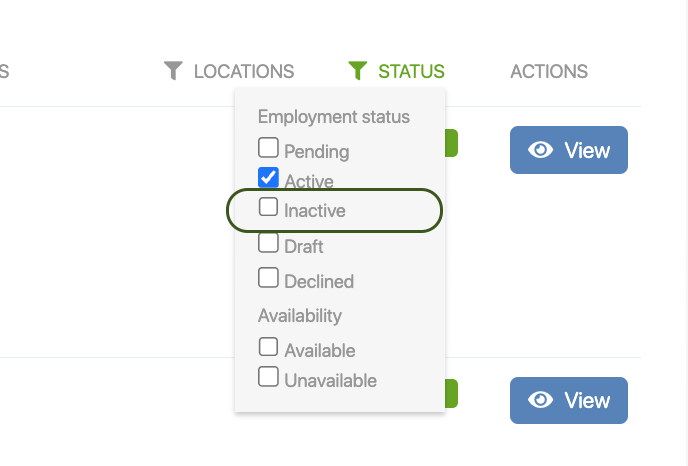
Task: Click the Locations filter funnel icon
Action: 174,71
